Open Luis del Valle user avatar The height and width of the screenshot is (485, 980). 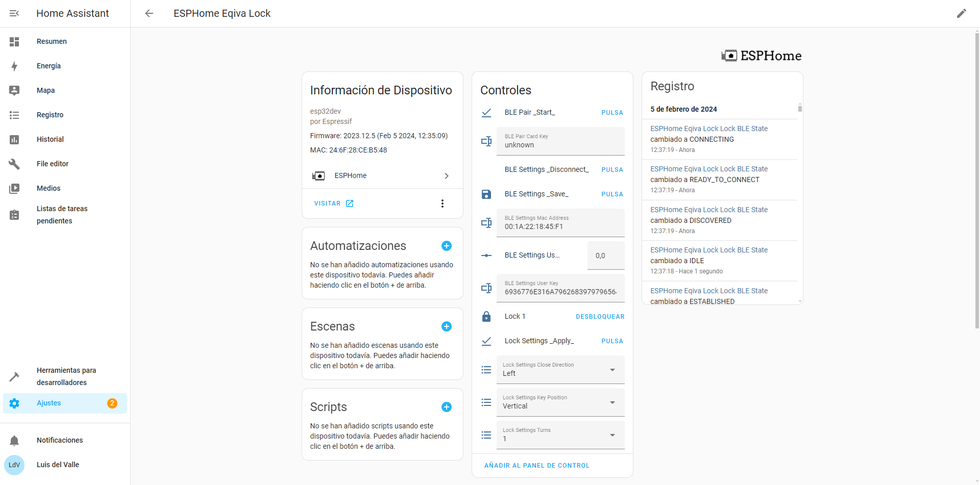(x=14, y=465)
